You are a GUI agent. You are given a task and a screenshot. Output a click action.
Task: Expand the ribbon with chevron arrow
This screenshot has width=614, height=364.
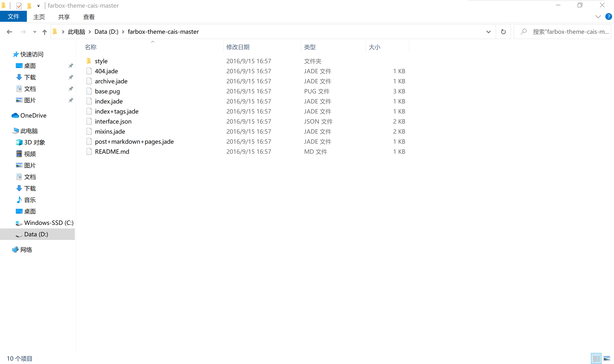(x=598, y=17)
